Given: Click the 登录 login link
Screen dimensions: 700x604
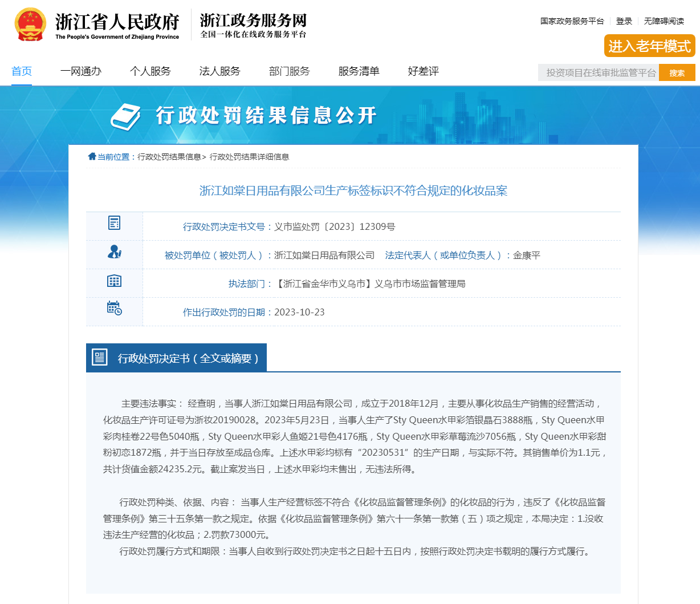Looking at the screenshot, I should coord(624,21).
